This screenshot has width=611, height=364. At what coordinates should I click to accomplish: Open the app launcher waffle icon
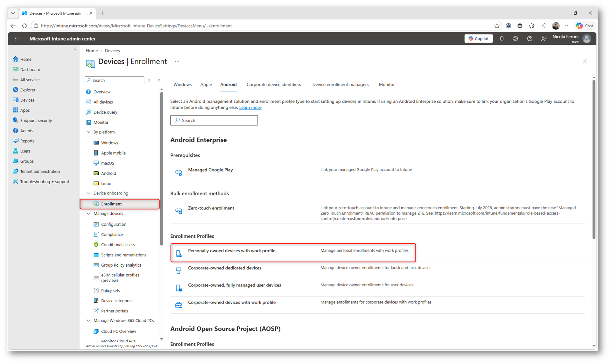16,39
